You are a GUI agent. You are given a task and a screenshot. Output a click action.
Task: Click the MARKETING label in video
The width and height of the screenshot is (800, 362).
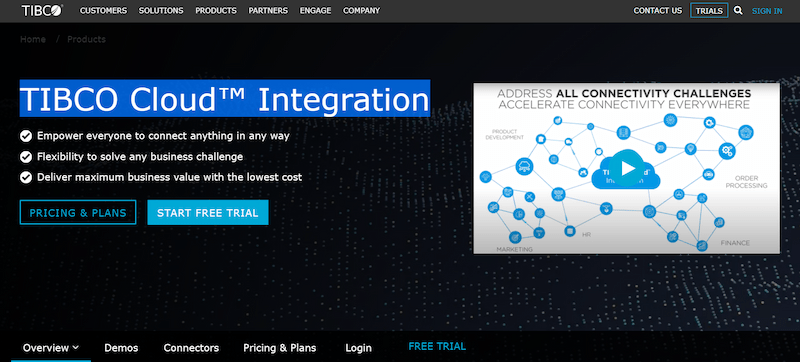tap(514, 249)
